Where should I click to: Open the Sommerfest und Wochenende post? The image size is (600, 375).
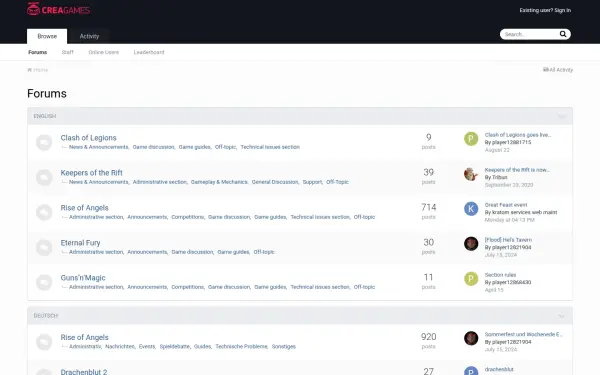pyautogui.click(x=523, y=334)
